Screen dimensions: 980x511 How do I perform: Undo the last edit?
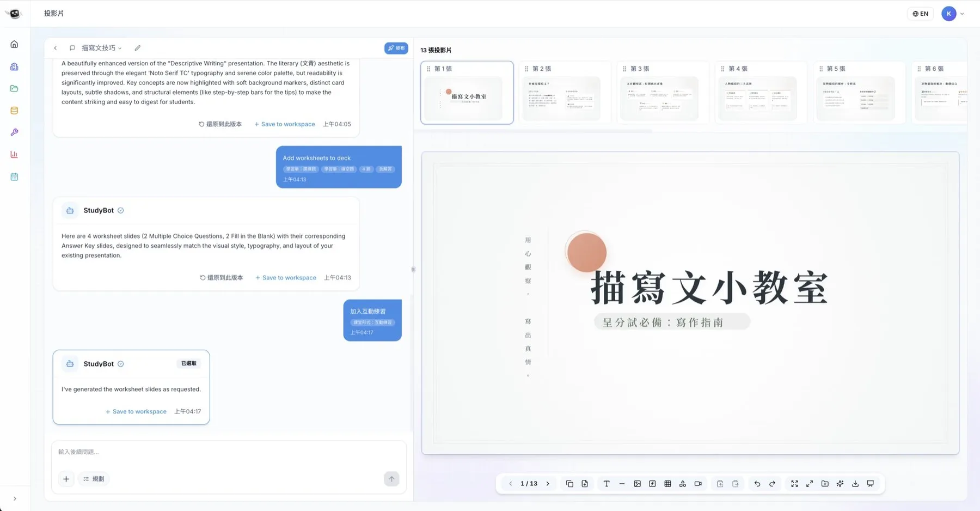(757, 484)
